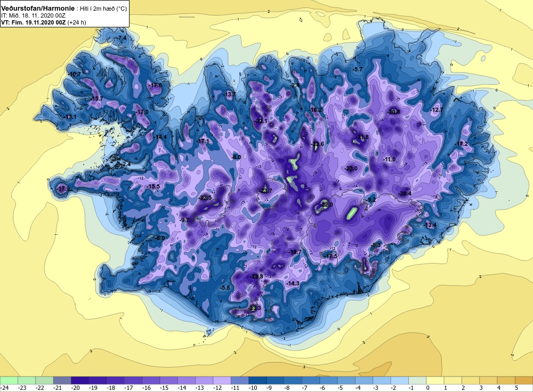The image size is (533, 392).
Task: Click the Veðurstofan/Harmonie title text
Action: coord(38,9)
